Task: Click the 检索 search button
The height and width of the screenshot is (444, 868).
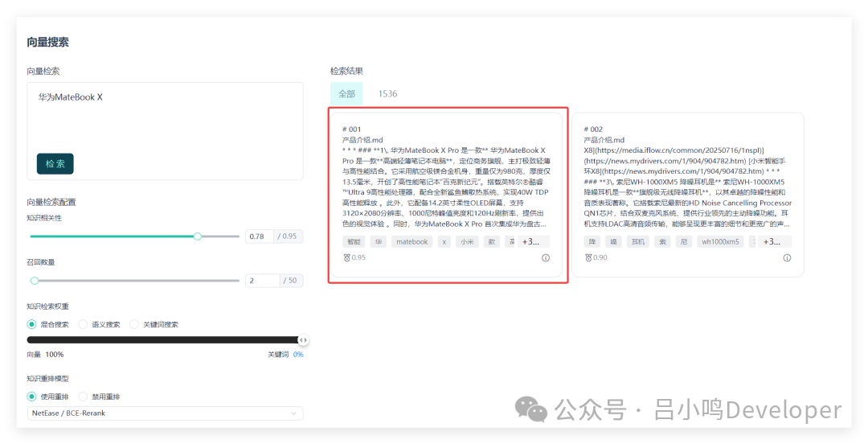Action: tap(55, 163)
